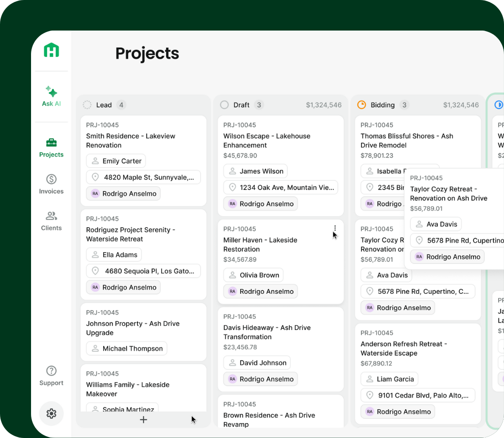Click Liam Garcia client chip
The height and width of the screenshot is (438, 504).
pyautogui.click(x=389, y=379)
